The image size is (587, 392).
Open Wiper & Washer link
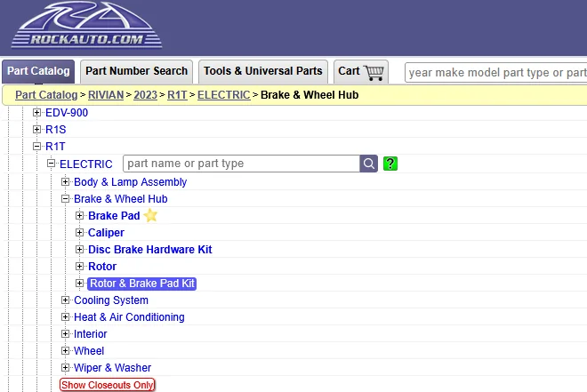112,367
